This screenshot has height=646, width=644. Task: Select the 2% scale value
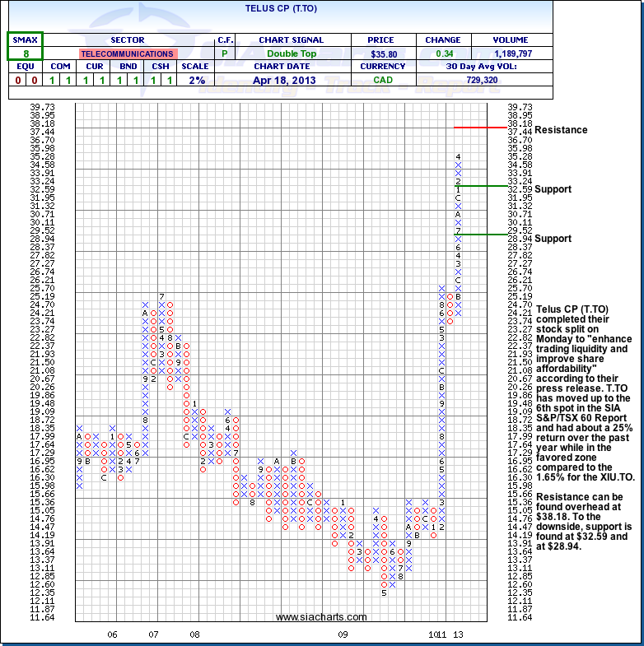(x=198, y=80)
